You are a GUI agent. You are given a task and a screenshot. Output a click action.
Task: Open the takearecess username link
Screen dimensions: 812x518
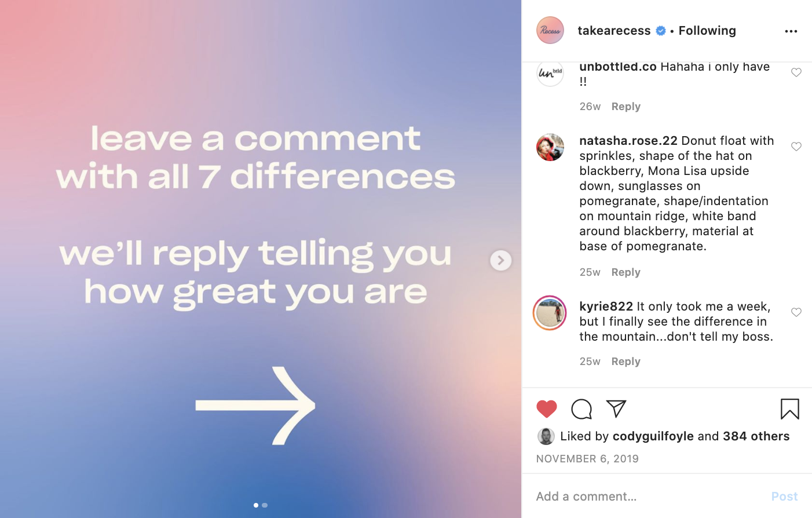click(614, 31)
